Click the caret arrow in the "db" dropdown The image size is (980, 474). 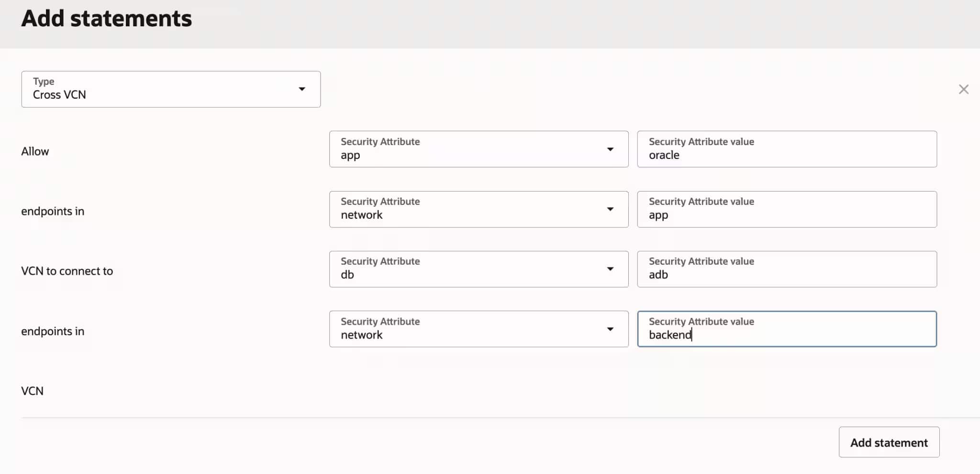tap(610, 269)
